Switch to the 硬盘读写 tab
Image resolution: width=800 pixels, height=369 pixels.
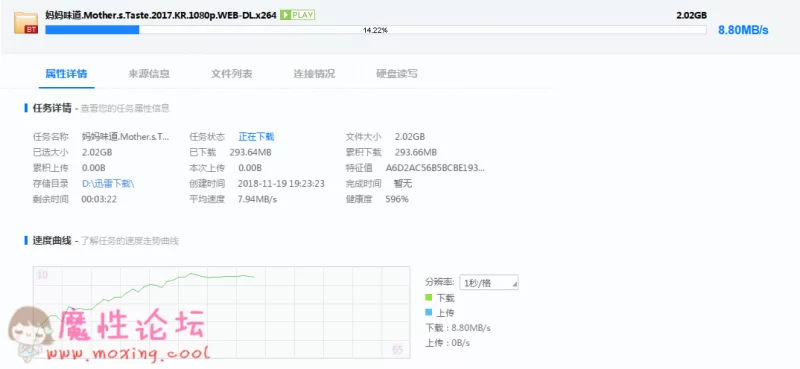(x=397, y=73)
